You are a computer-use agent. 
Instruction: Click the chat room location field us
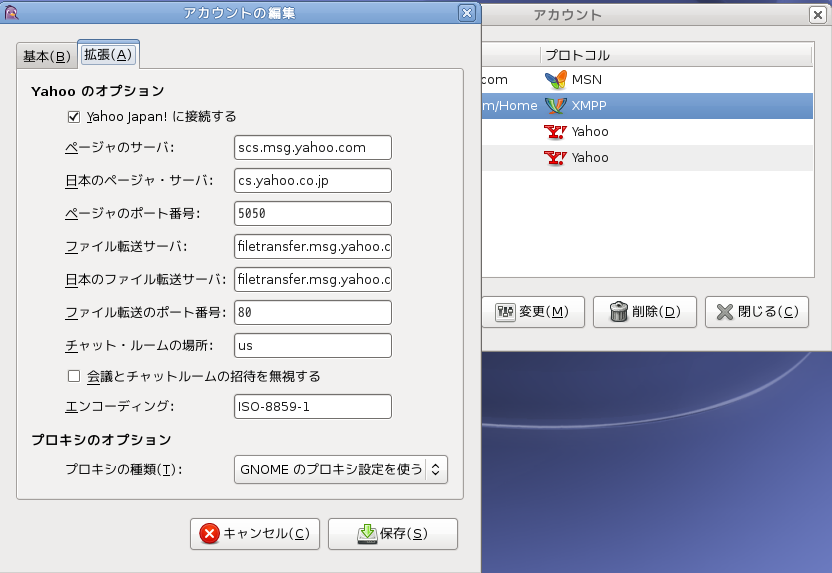[313, 345]
